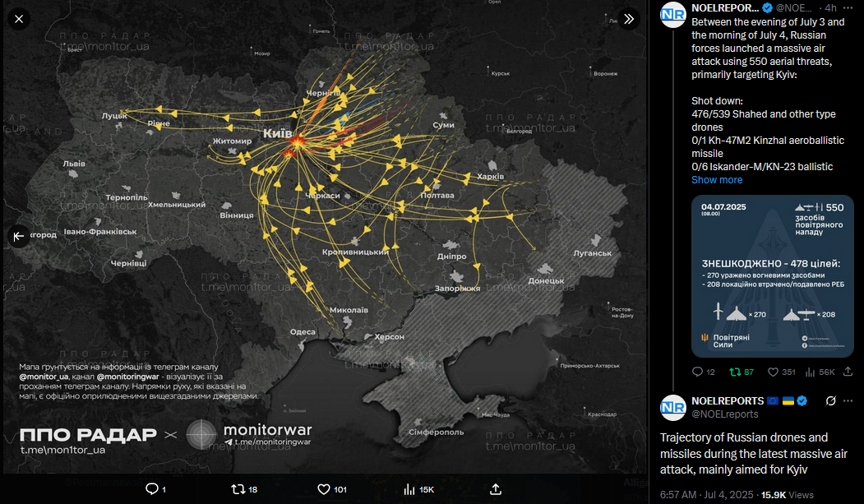Open replies on the enlarged map image
The height and width of the screenshot is (504, 864).
click(x=155, y=489)
